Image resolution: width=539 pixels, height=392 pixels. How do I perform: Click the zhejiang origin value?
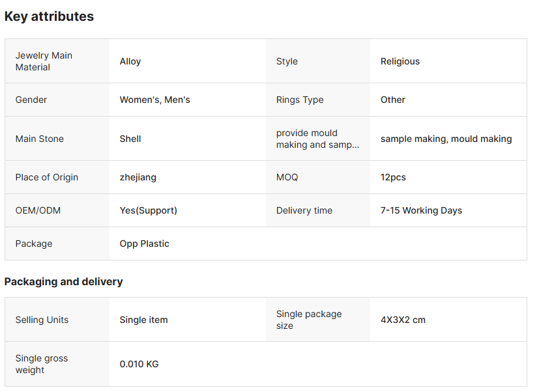pyautogui.click(x=138, y=177)
